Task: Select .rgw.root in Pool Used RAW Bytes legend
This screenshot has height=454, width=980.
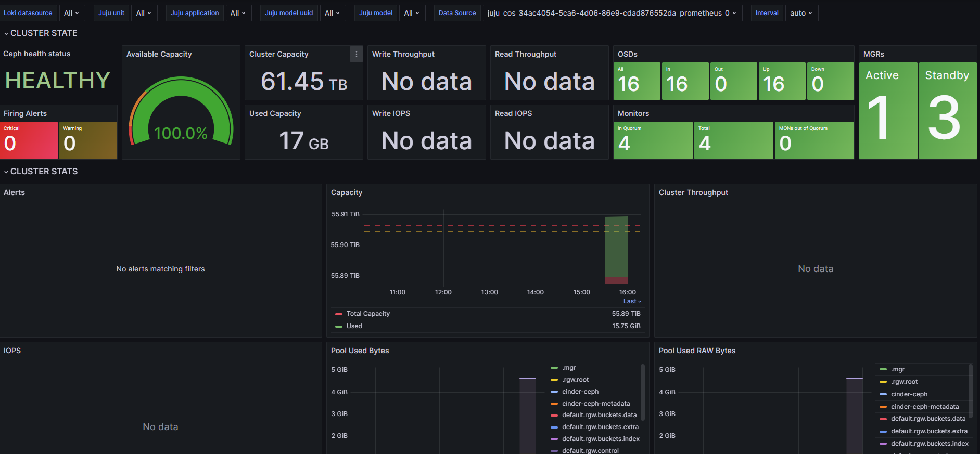Action: (904, 382)
